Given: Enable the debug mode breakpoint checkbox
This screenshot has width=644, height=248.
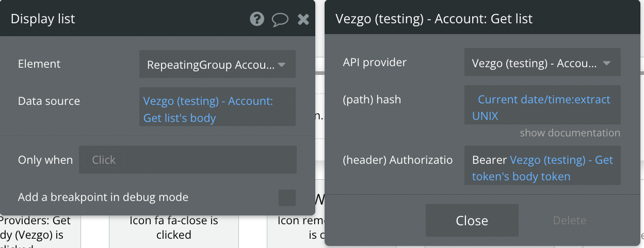Looking at the screenshot, I should tap(287, 197).
